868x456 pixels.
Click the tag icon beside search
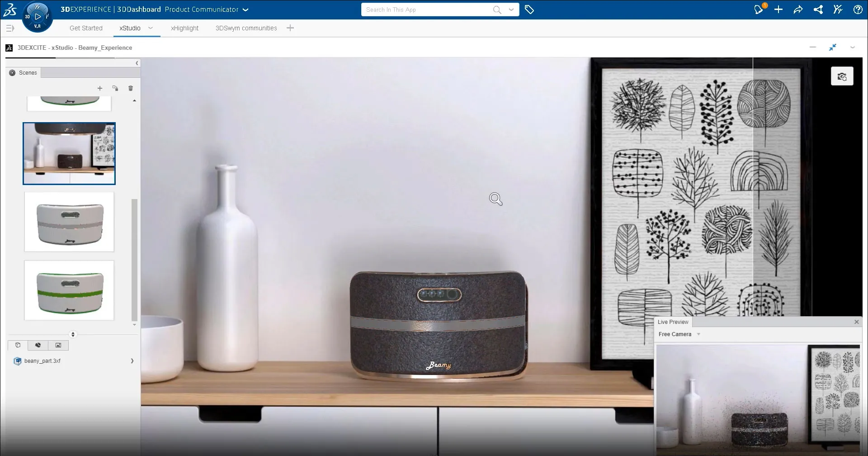click(x=529, y=9)
